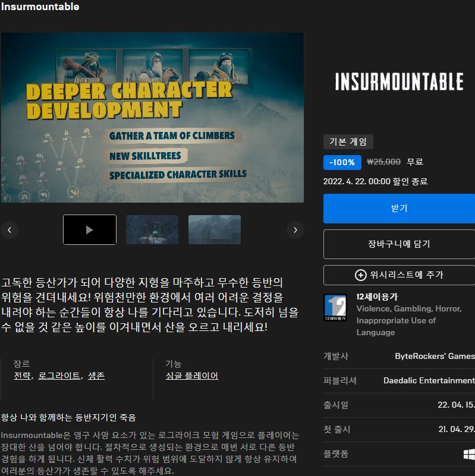Select the third screenshot thumbnail
The image size is (475, 476).
coord(215,230)
